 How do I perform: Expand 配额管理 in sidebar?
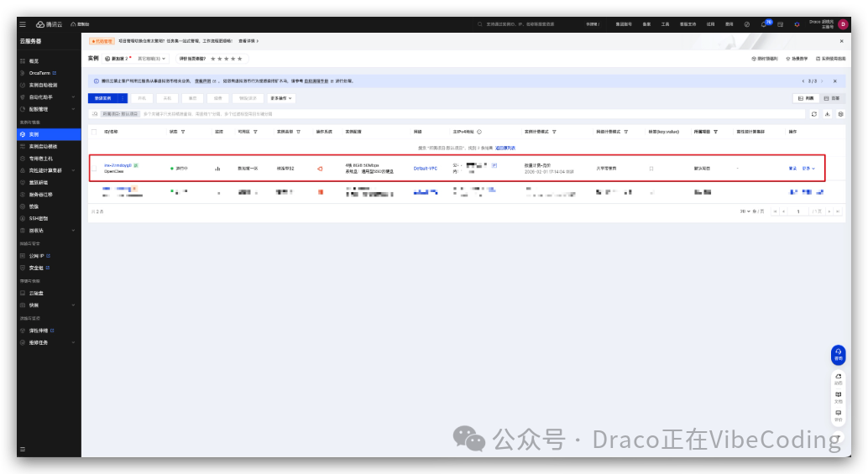(73, 110)
